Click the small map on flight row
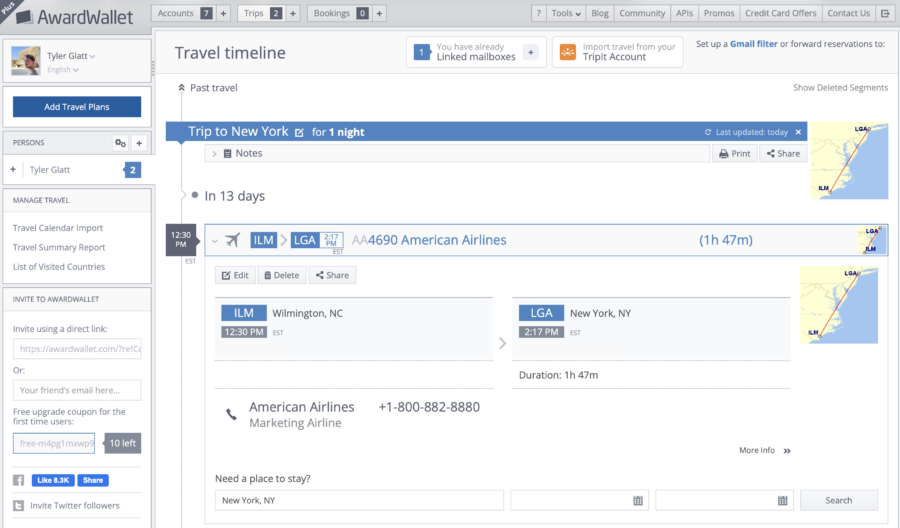This screenshot has width=900, height=528. pyautogui.click(x=872, y=240)
